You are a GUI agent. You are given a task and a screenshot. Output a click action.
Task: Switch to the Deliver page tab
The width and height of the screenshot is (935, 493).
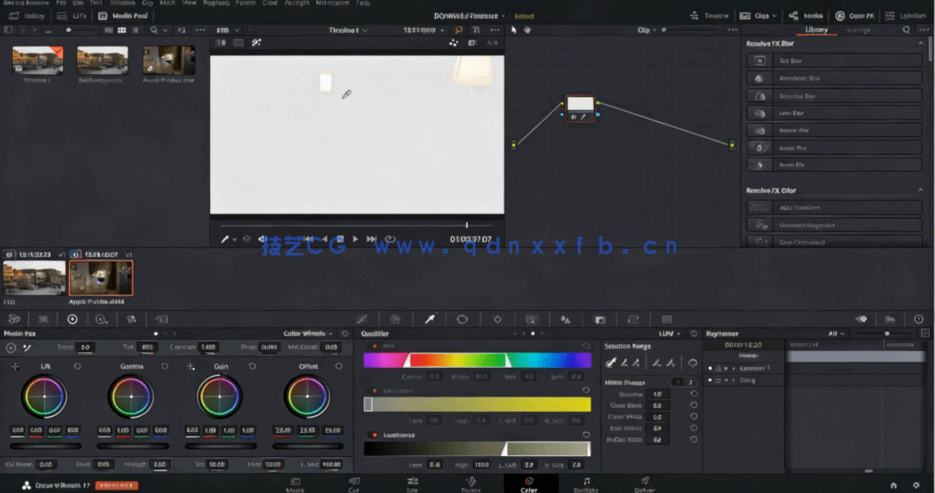[645, 484]
